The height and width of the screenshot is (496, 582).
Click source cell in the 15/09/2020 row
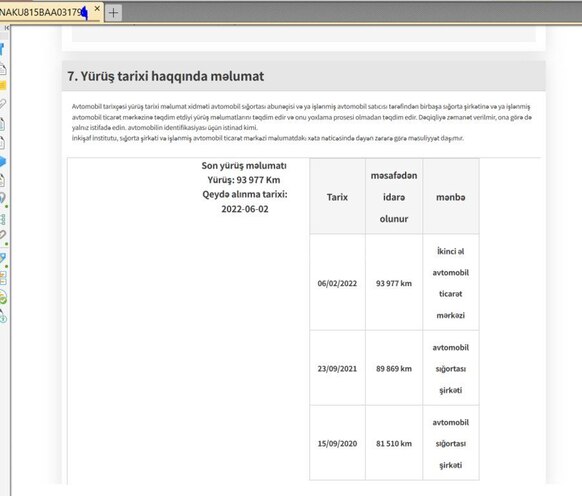point(451,444)
